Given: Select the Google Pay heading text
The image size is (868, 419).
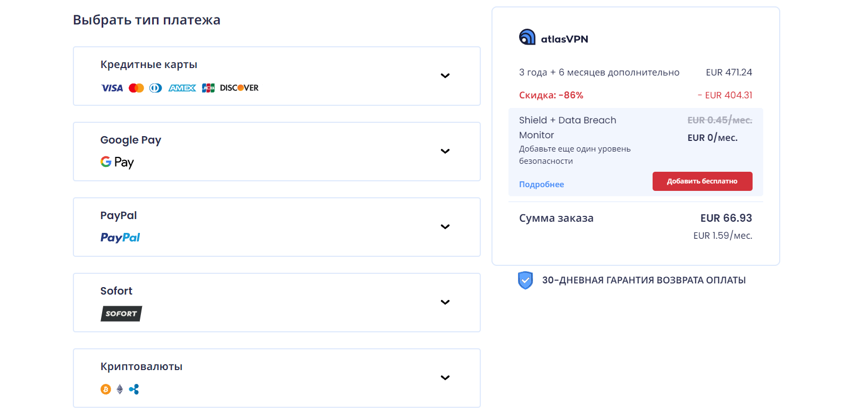Looking at the screenshot, I should click(131, 140).
